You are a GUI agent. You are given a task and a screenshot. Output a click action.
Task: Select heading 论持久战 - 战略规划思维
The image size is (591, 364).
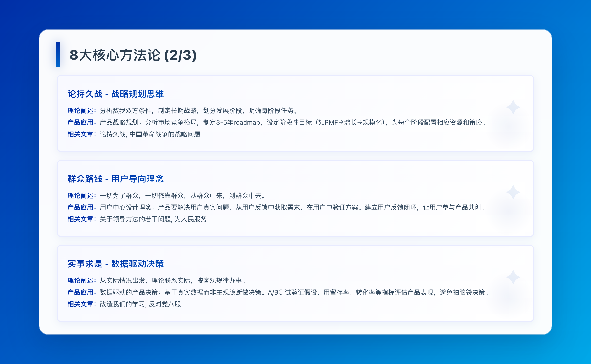(x=115, y=94)
